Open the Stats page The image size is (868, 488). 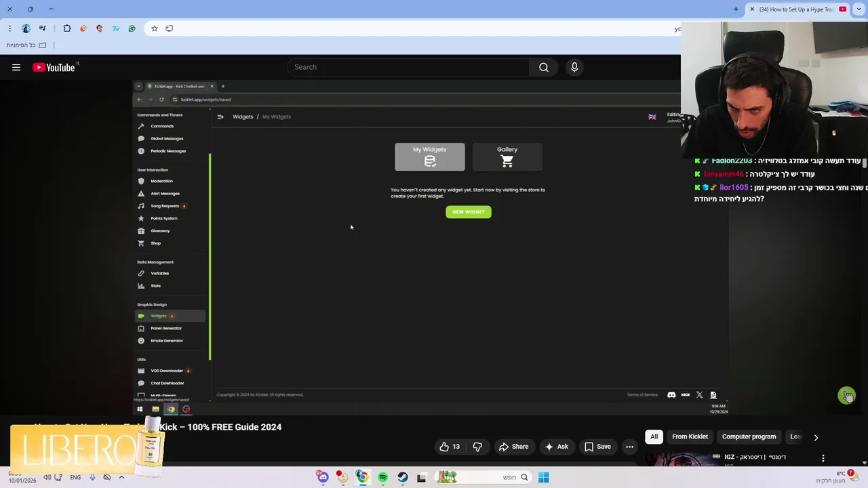tap(171, 285)
